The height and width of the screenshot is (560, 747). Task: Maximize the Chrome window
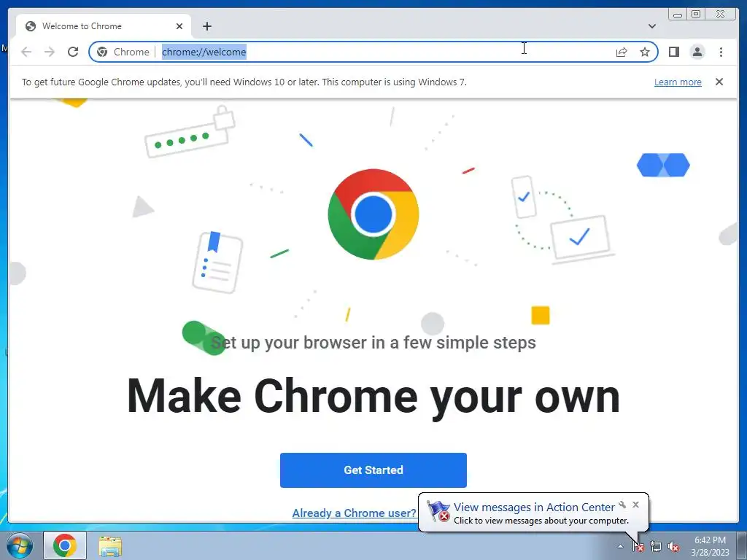(x=695, y=15)
